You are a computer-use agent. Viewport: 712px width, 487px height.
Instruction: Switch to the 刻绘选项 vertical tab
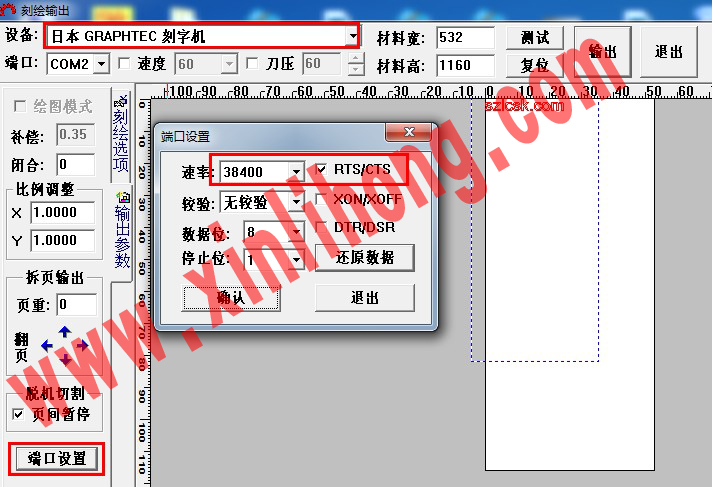point(122,133)
